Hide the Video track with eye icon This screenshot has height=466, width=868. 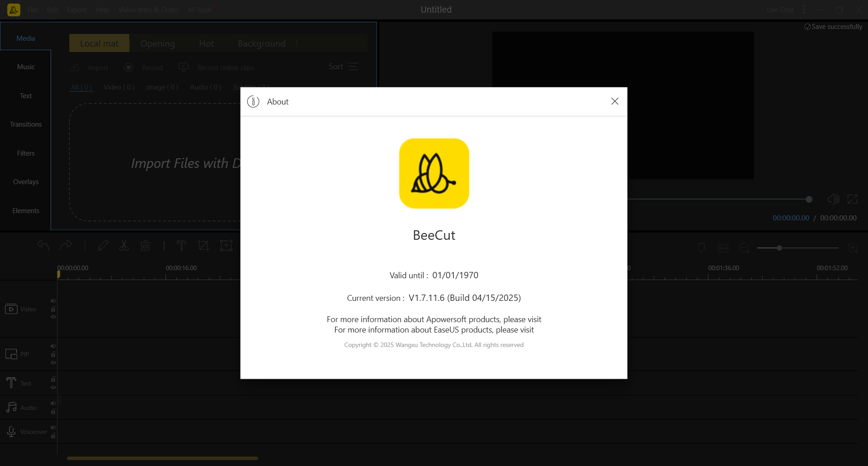[x=53, y=317]
